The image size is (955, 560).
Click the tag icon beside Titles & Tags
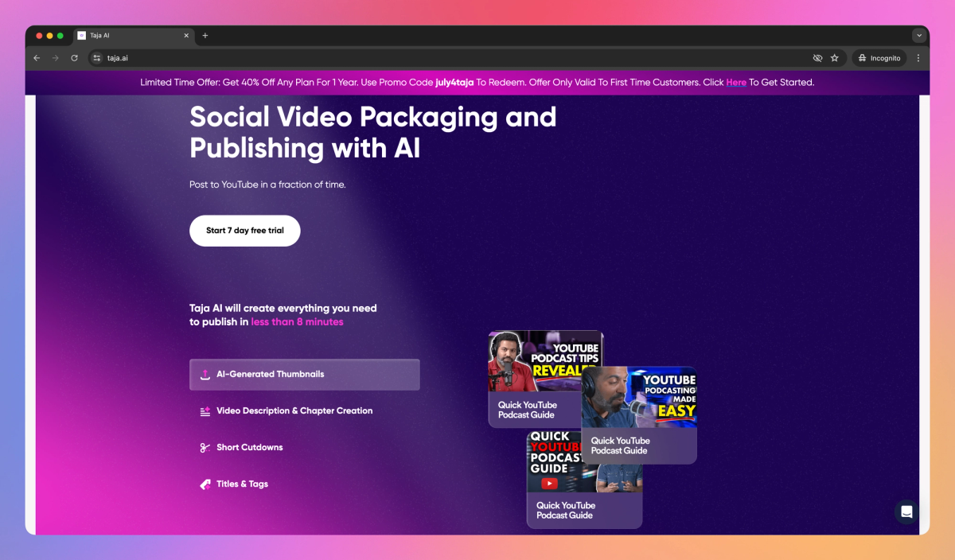tap(205, 484)
